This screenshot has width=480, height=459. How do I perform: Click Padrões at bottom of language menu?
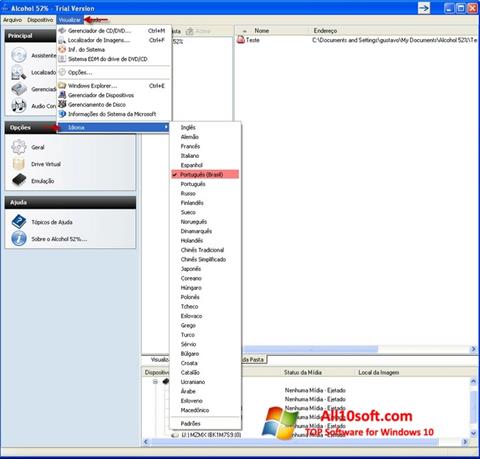point(190,424)
